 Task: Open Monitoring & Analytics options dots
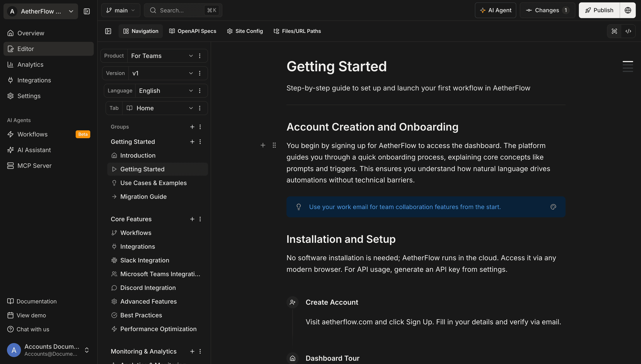coord(200,351)
